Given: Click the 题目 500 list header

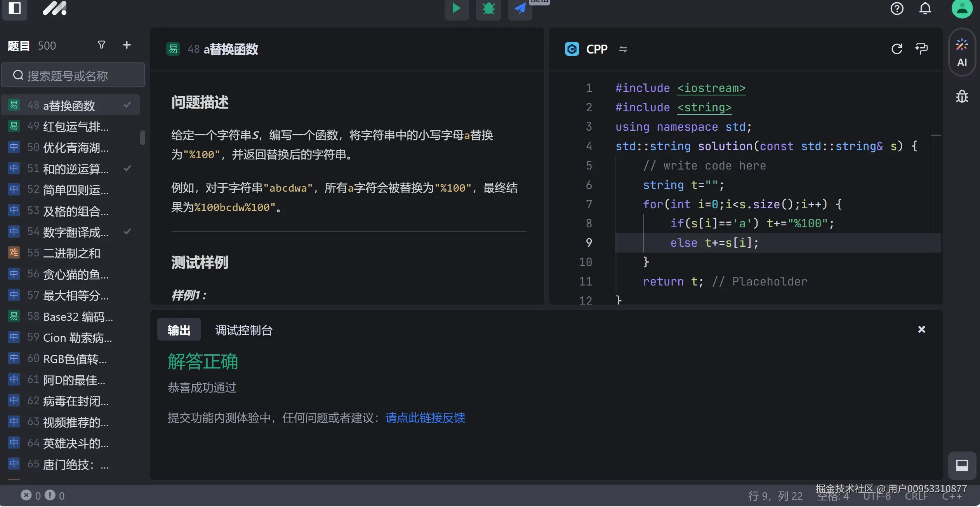Looking at the screenshot, I should click(x=32, y=46).
